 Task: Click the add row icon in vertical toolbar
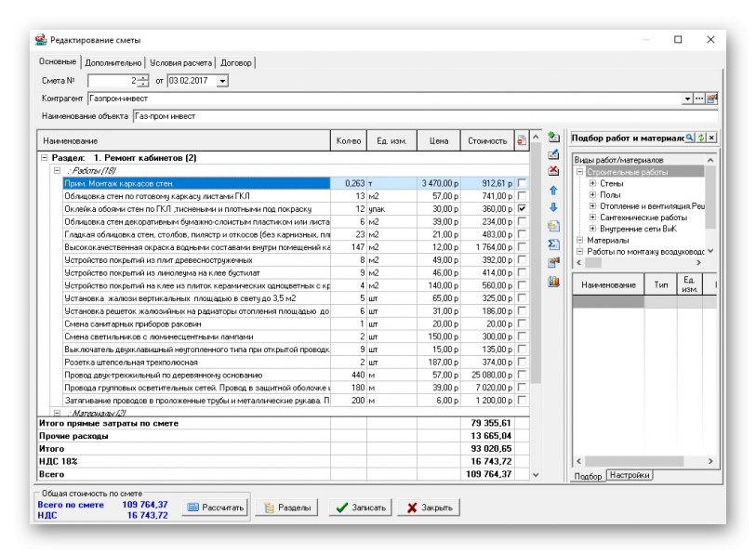pos(553,138)
